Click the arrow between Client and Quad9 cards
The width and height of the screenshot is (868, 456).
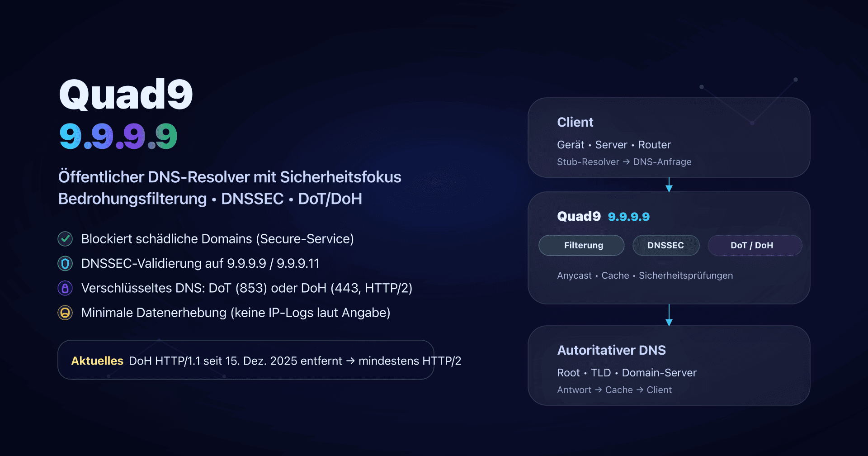click(x=669, y=185)
